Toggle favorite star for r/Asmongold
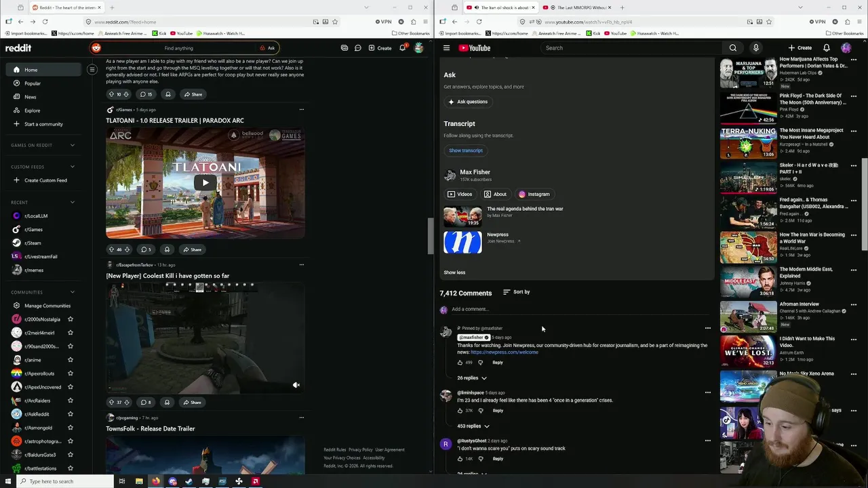 [x=71, y=428]
